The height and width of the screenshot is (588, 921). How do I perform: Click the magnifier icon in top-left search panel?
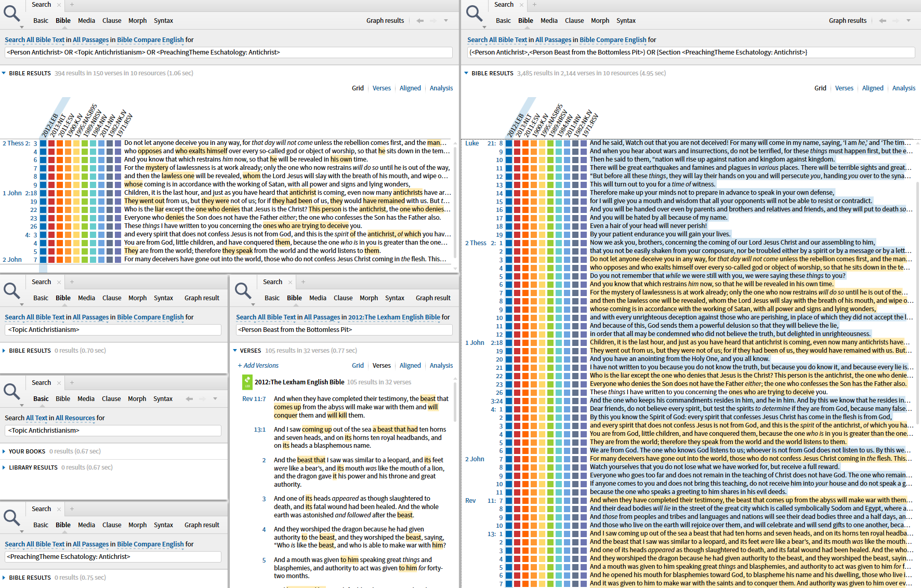[11, 14]
